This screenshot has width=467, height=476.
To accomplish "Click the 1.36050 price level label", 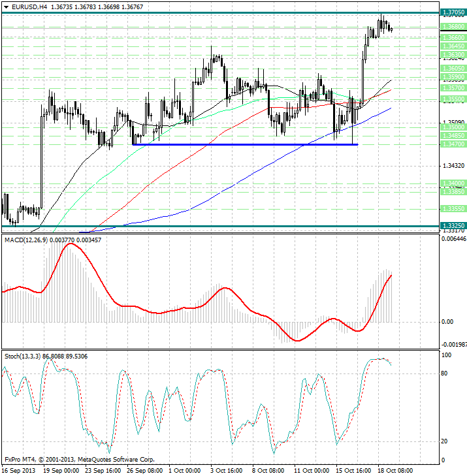I will click(453, 69).
